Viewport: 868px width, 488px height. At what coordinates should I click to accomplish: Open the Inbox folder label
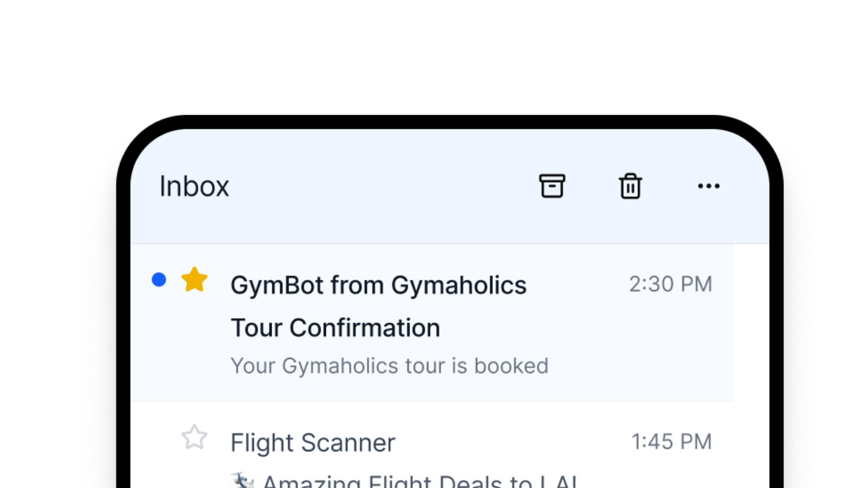[194, 186]
